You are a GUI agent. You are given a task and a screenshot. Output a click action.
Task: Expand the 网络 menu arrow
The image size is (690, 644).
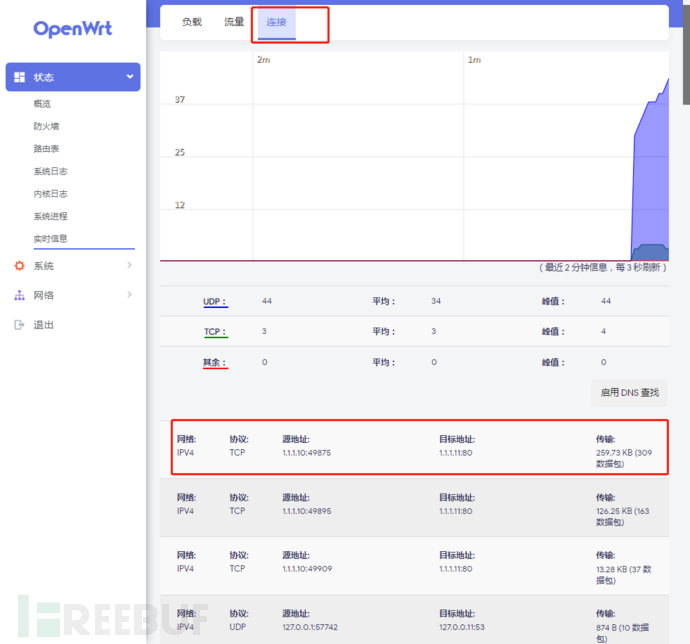(x=129, y=295)
